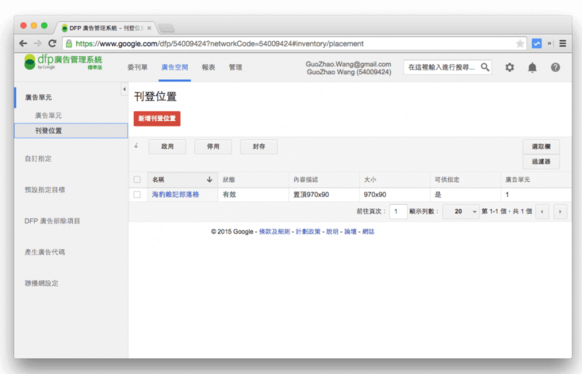Image resolution: width=582 pixels, height=374 pixels.
Task: Open 自訂指定 in sidebar
Action: click(x=38, y=158)
